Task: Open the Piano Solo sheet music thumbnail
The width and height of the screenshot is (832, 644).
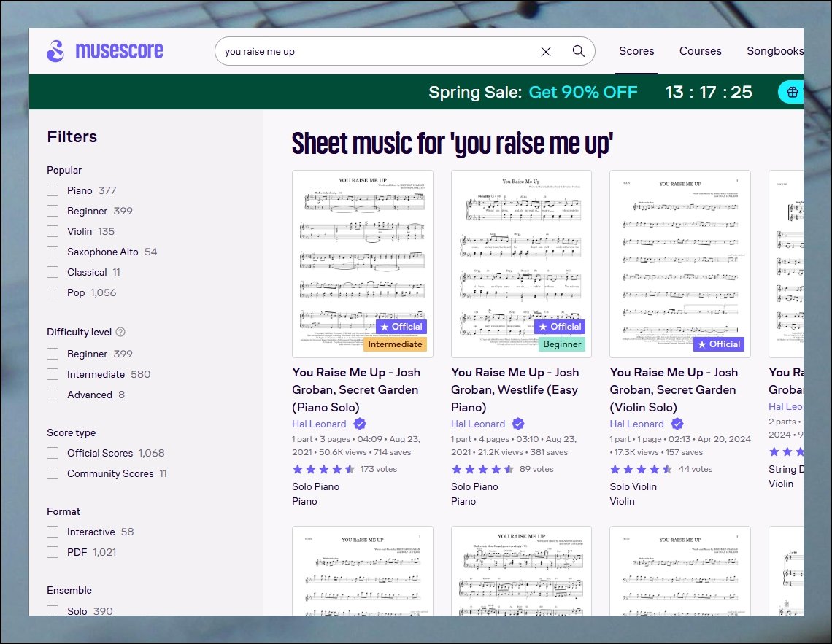Action: point(363,264)
